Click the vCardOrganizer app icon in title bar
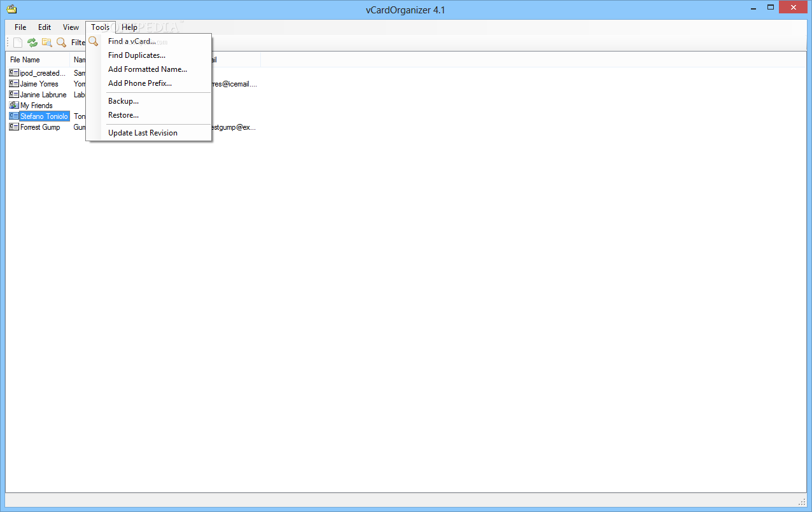The image size is (812, 512). tap(11, 8)
